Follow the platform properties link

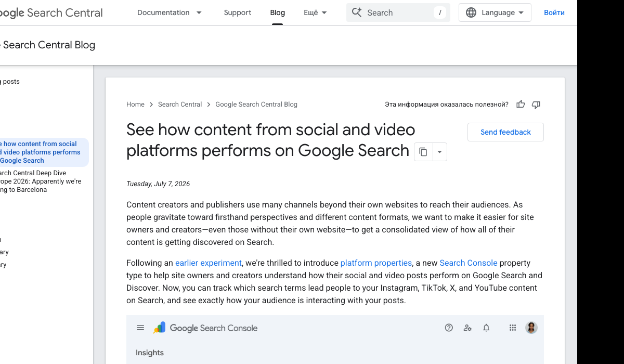[x=376, y=263]
